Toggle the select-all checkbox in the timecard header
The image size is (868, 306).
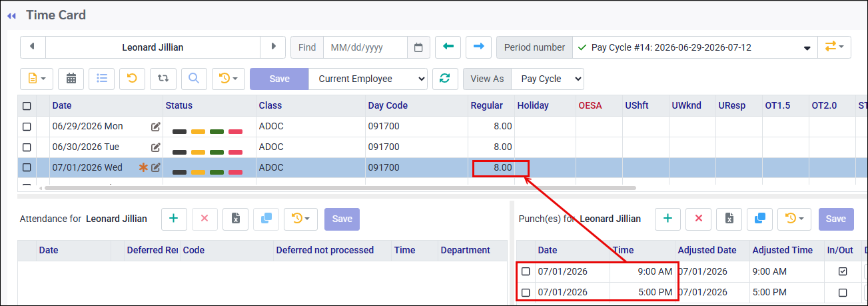tap(27, 106)
